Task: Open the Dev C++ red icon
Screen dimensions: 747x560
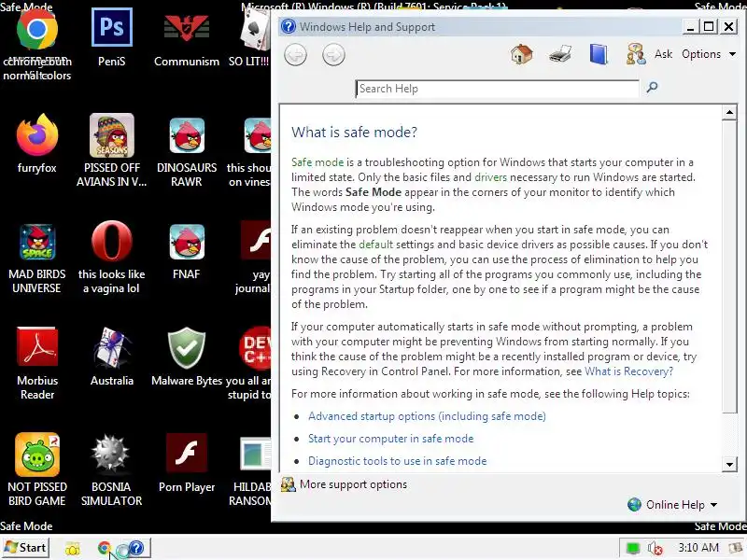Action: (255, 347)
